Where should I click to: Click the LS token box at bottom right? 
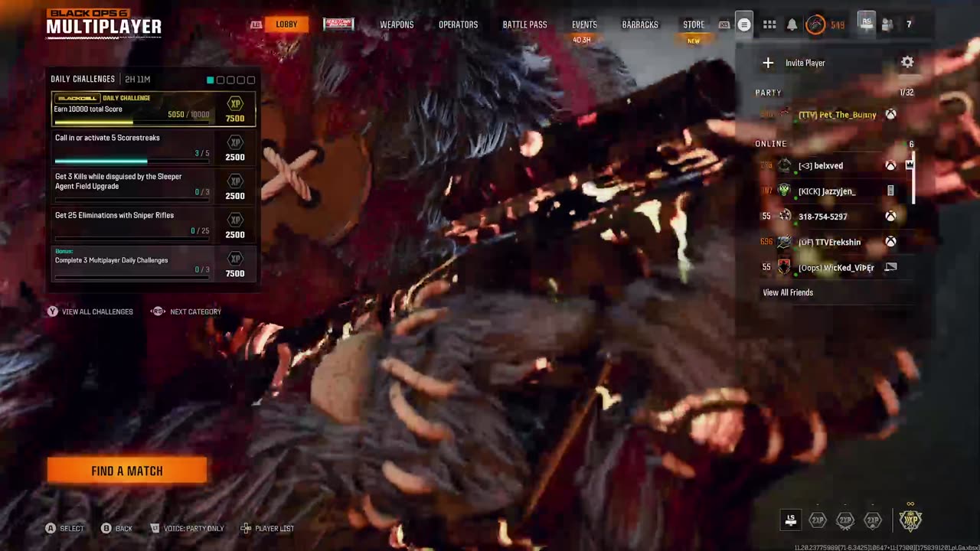[x=791, y=520]
